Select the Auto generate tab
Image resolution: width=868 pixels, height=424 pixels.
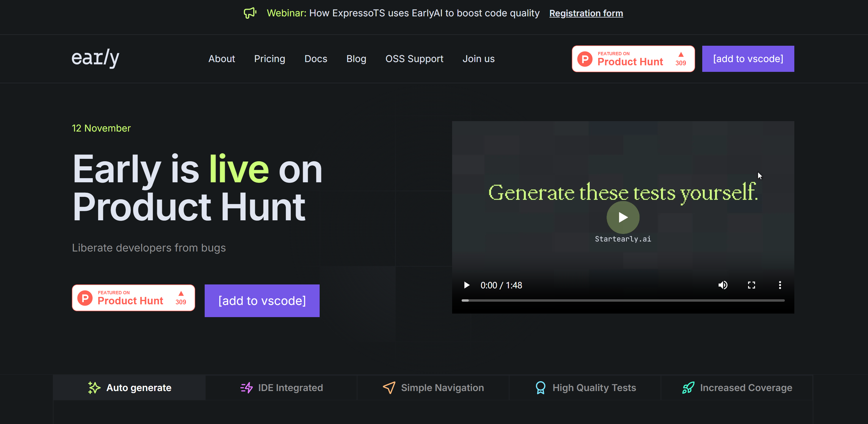click(x=130, y=388)
